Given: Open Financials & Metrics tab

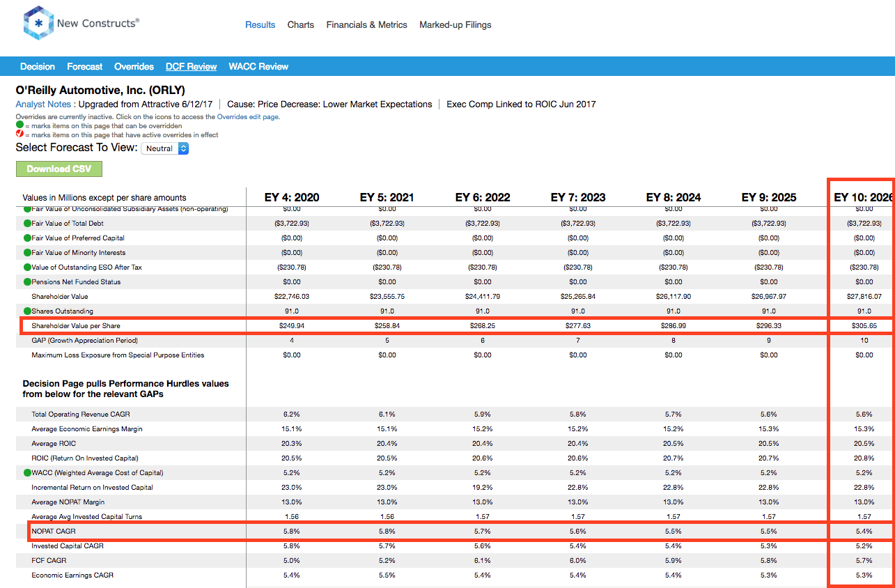Looking at the screenshot, I should [367, 24].
